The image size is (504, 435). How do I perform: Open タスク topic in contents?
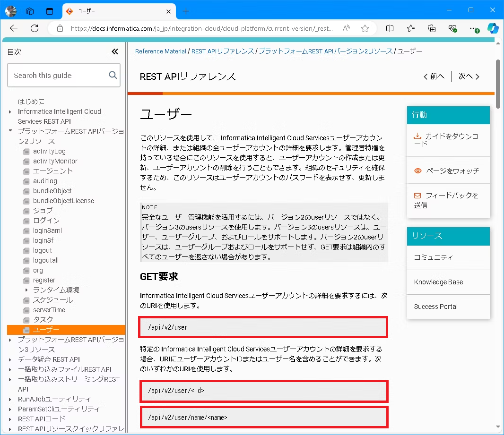(43, 320)
